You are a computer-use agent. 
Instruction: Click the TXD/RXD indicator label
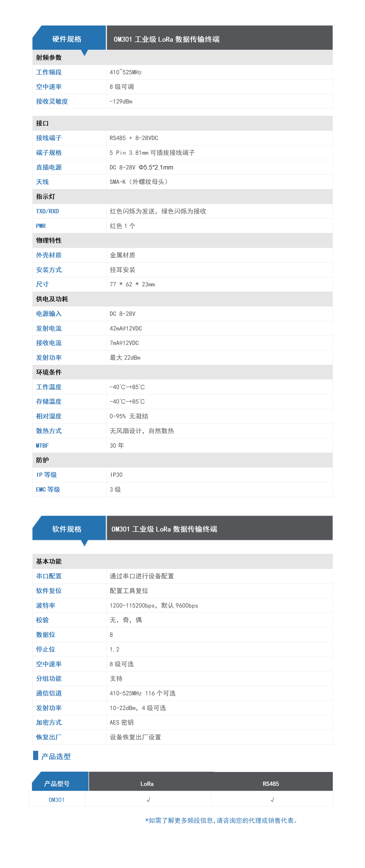click(47, 211)
